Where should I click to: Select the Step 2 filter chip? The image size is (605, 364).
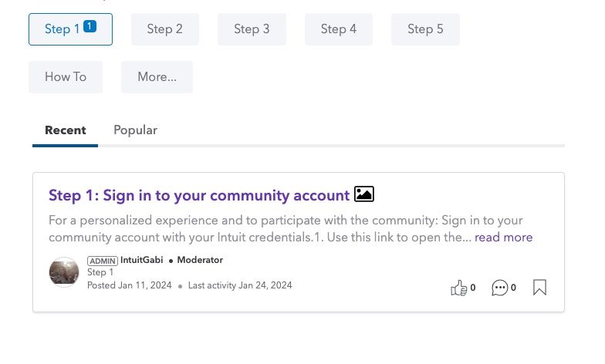[x=165, y=29]
